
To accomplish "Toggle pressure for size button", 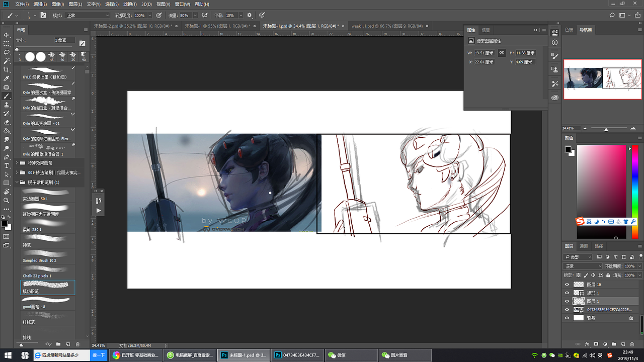I will click(x=262, y=15).
